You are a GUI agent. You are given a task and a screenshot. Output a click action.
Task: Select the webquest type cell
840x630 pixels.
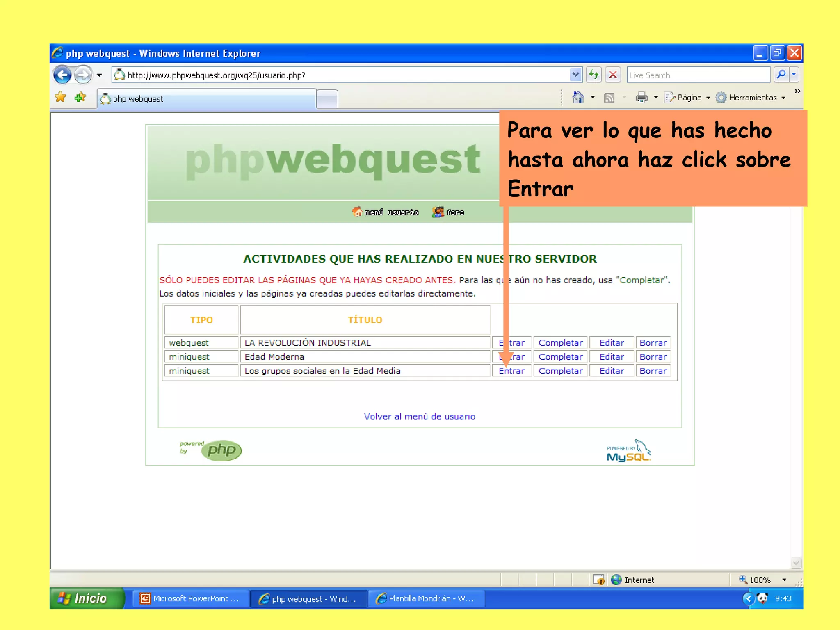(201, 343)
